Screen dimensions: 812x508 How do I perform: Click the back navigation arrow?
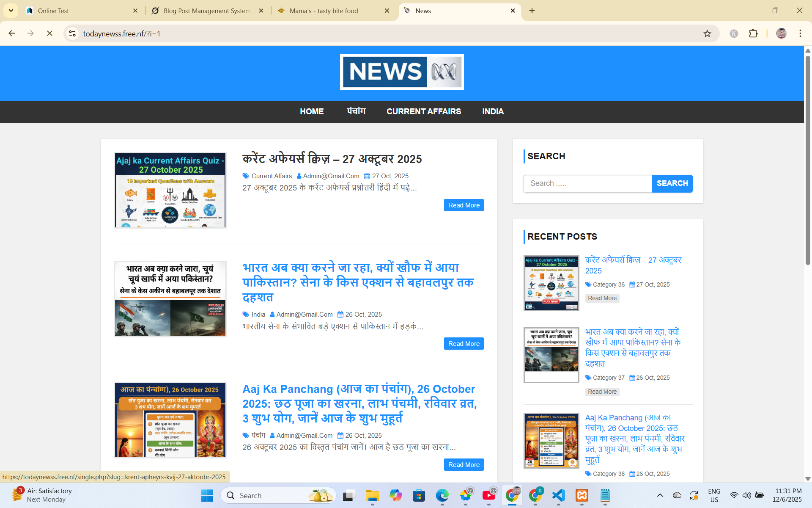pos(11,33)
